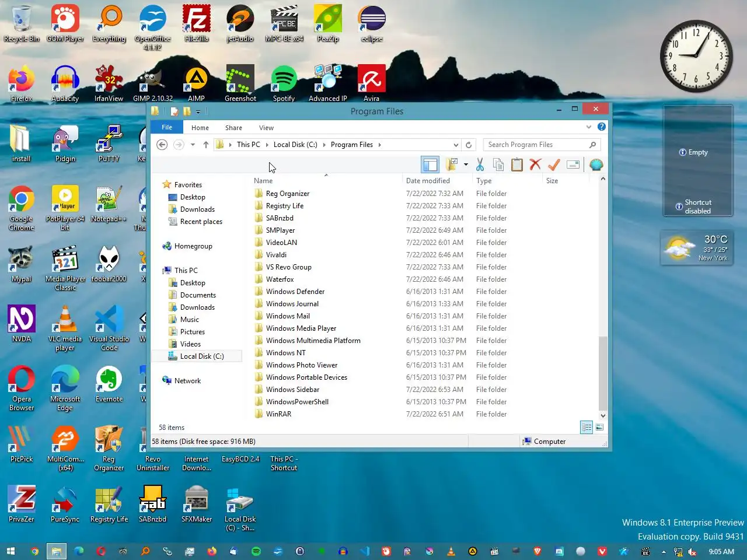747x560 pixels.
Task: Click the New York weather gadget
Action: click(697, 248)
